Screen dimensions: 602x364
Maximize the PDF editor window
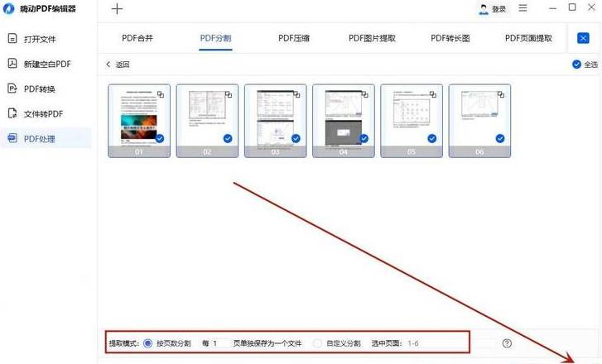coord(572,7)
